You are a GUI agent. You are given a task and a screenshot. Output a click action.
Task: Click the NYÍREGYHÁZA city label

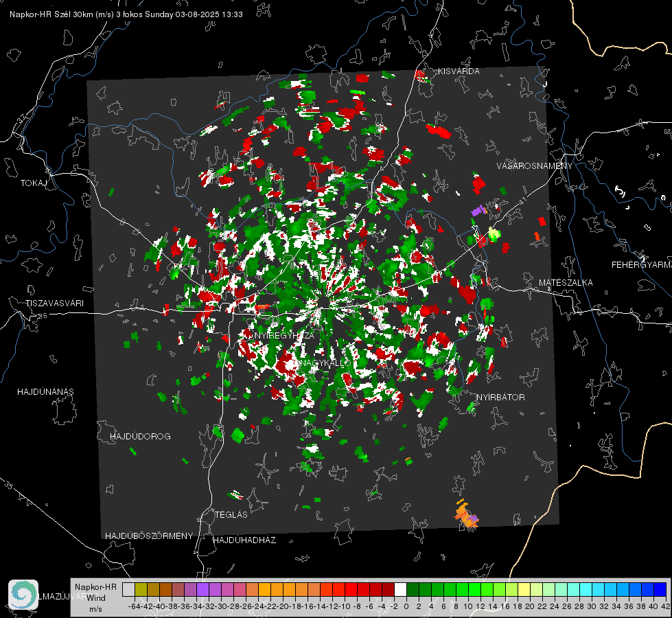(x=284, y=335)
